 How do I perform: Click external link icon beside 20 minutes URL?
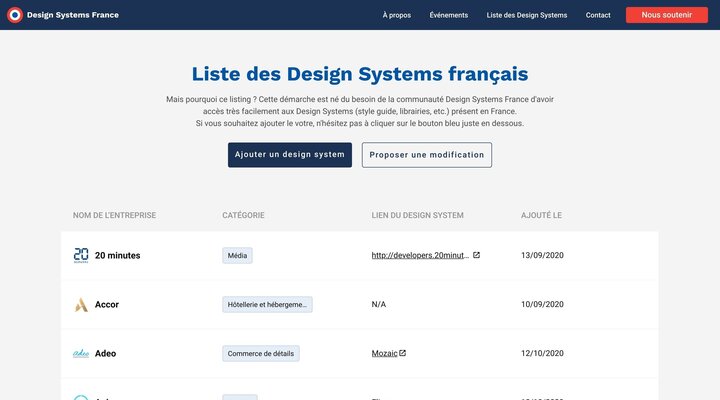(476, 255)
